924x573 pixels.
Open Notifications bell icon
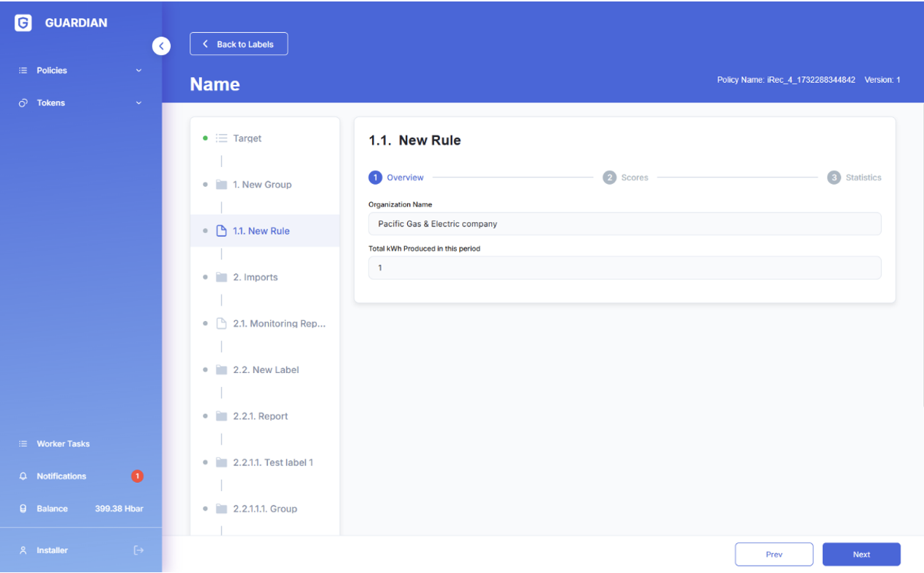pyautogui.click(x=23, y=476)
